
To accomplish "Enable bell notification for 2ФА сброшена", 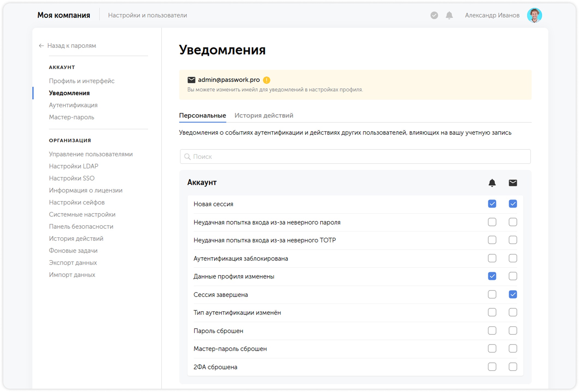I will [492, 367].
